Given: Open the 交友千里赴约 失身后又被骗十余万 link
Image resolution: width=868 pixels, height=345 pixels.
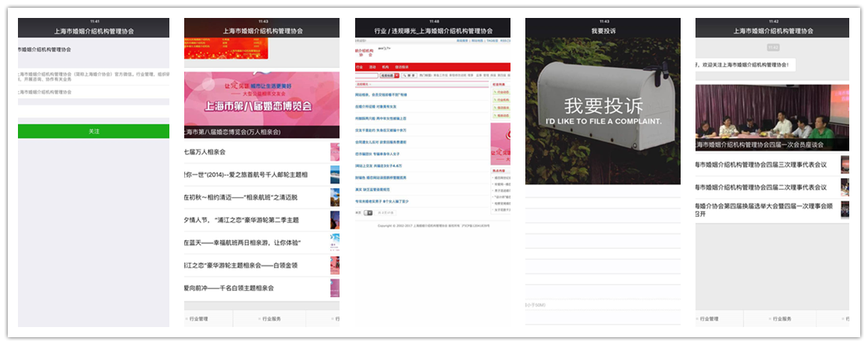Looking at the screenshot, I should click(381, 130).
